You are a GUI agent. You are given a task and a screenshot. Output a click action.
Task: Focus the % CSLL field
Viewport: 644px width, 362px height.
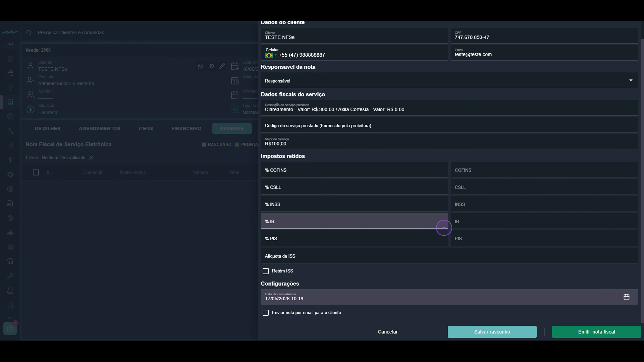355,187
